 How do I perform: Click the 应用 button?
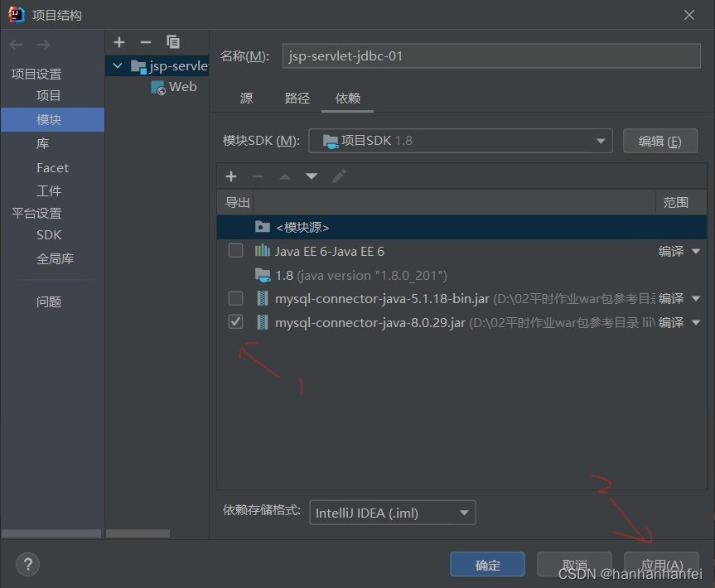[660, 564]
